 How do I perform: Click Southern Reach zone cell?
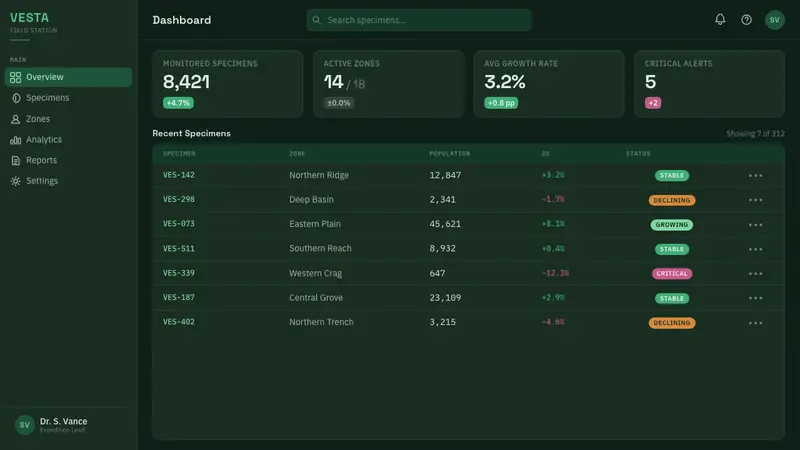[320, 248]
